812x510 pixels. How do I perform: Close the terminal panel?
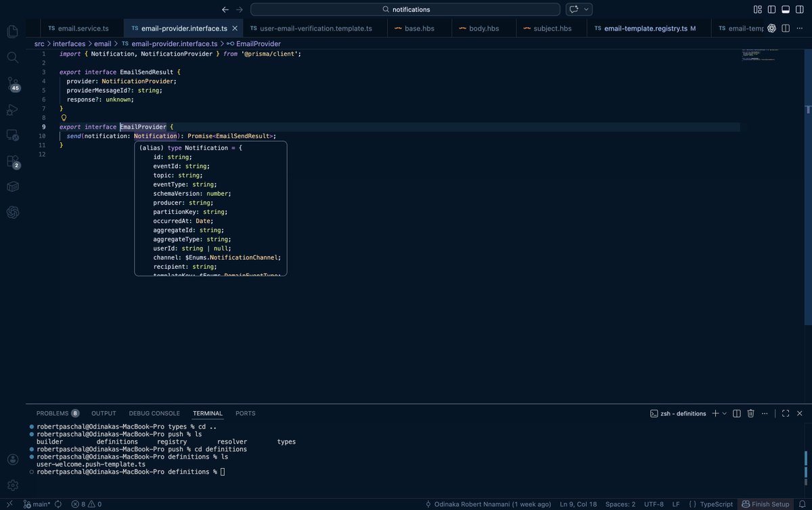tap(800, 413)
